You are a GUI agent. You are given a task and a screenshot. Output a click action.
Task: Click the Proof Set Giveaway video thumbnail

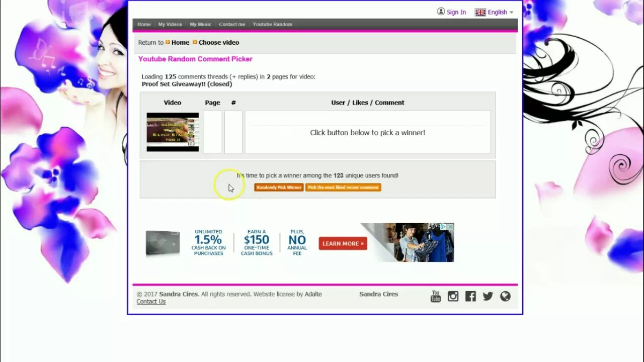pyautogui.click(x=173, y=132)
